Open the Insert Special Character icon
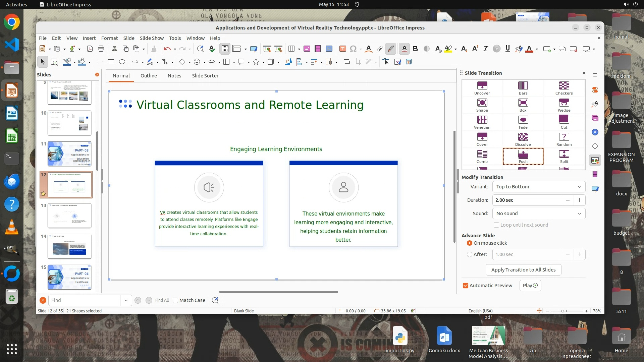The height and width of the screenshot is (362, 644). pyautogui.click(x=353, y=49)
